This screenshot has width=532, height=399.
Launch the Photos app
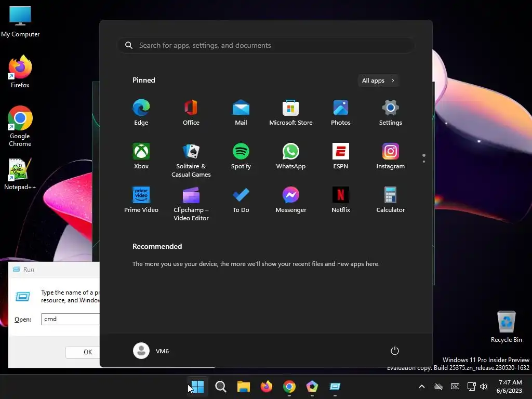click(x=341, y=113)
